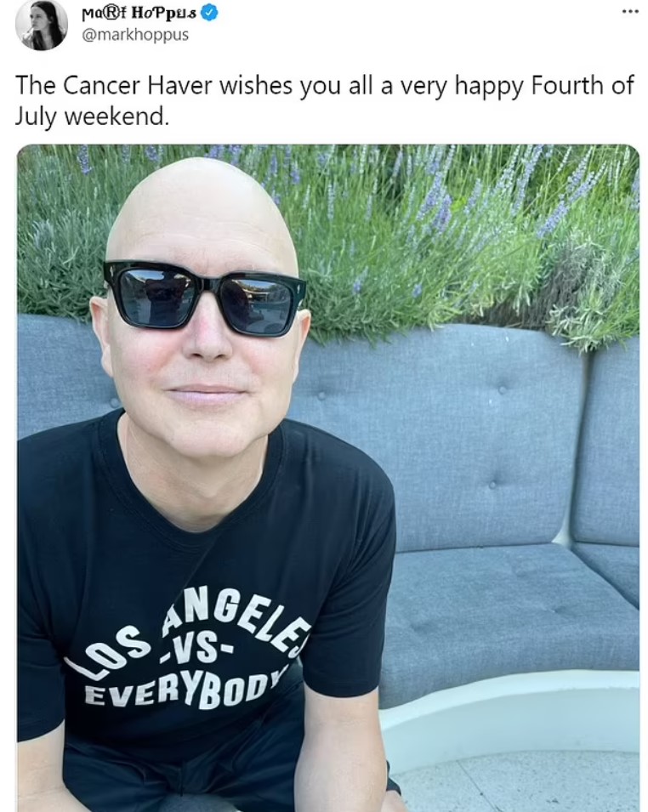Click the word 'wishes' in the tweet text

(x=256, y=85)
